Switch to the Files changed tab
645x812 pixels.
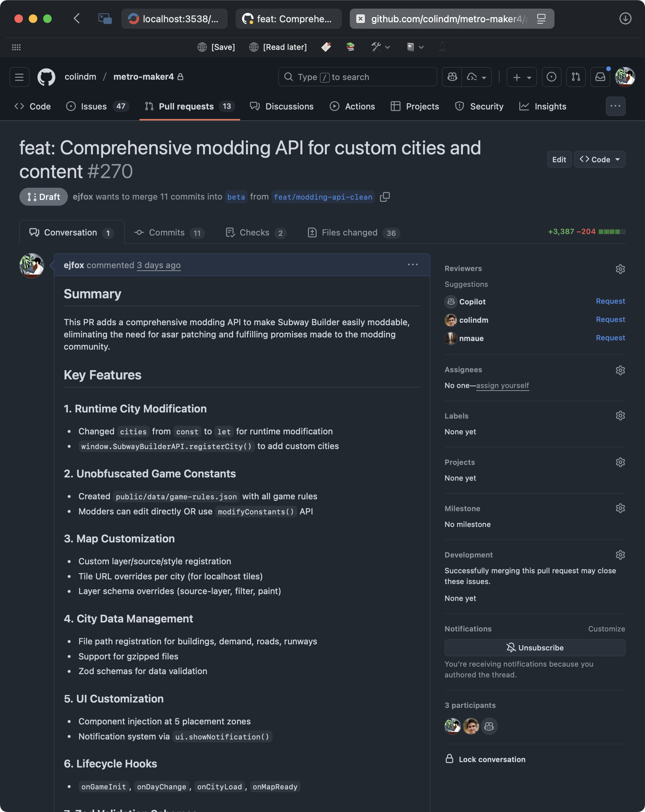(350, 232)
